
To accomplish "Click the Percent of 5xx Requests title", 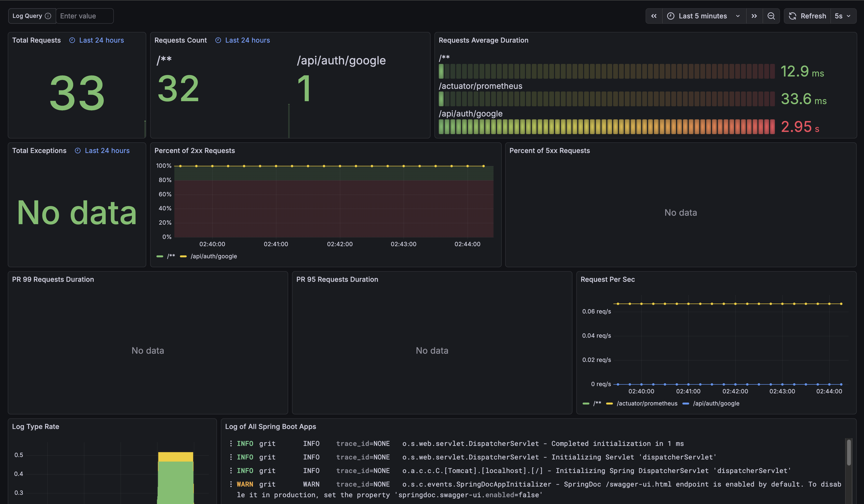I will tap(549, 151).
